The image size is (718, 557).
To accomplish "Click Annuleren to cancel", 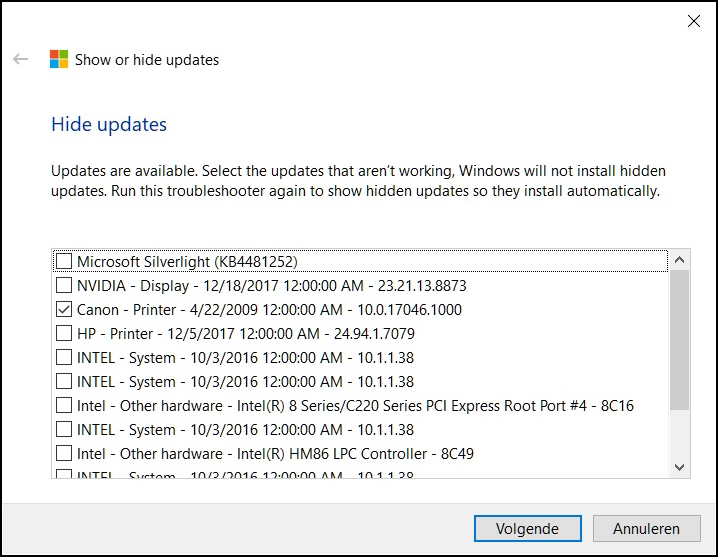I will tap(646, 529).
